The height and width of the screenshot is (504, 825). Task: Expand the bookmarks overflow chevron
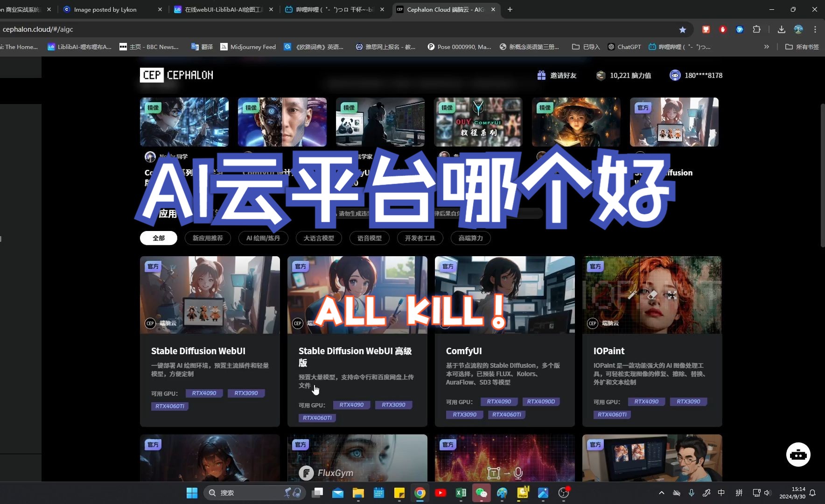click(x=766, y=47)
